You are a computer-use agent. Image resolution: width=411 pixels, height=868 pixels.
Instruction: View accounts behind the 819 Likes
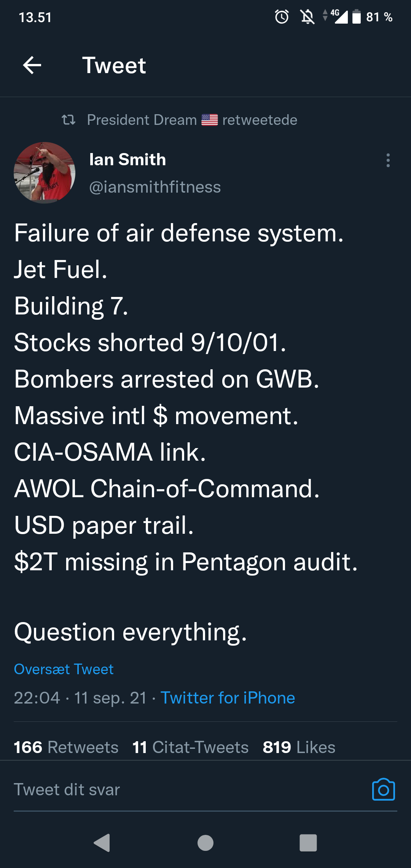298,747
